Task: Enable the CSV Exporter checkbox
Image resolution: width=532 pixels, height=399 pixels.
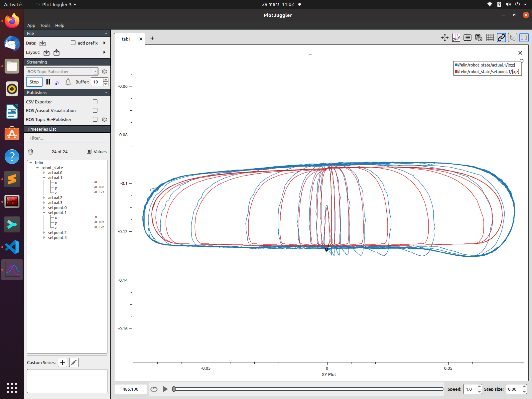Action: pyautogui.click(x=95, y=102)
